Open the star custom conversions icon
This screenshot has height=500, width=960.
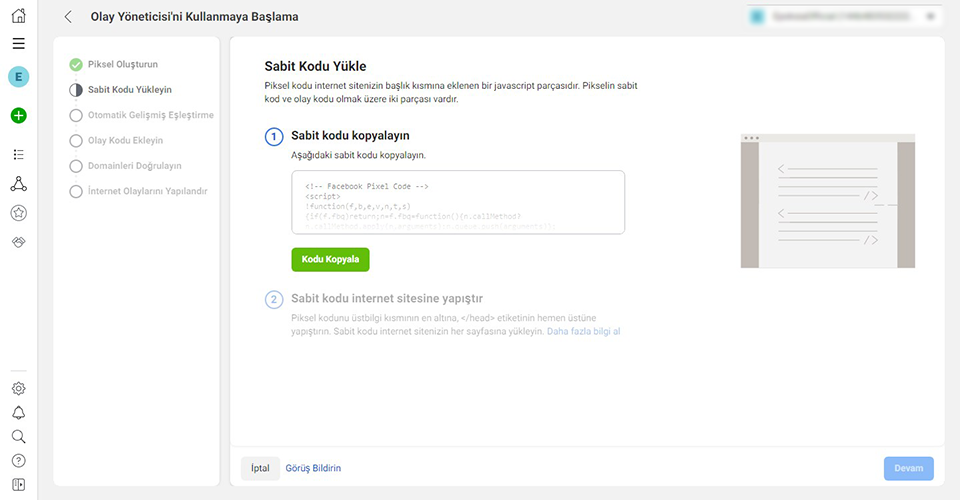(18, 213)
